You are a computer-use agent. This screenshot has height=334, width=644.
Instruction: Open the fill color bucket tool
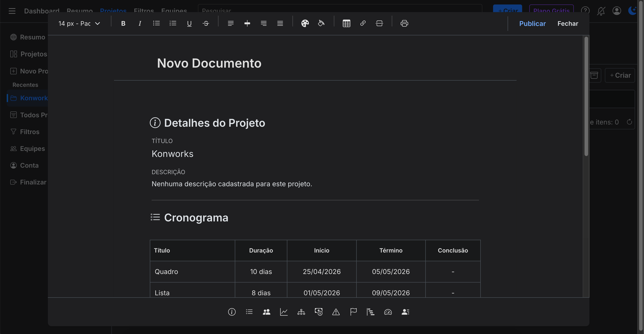321,24
